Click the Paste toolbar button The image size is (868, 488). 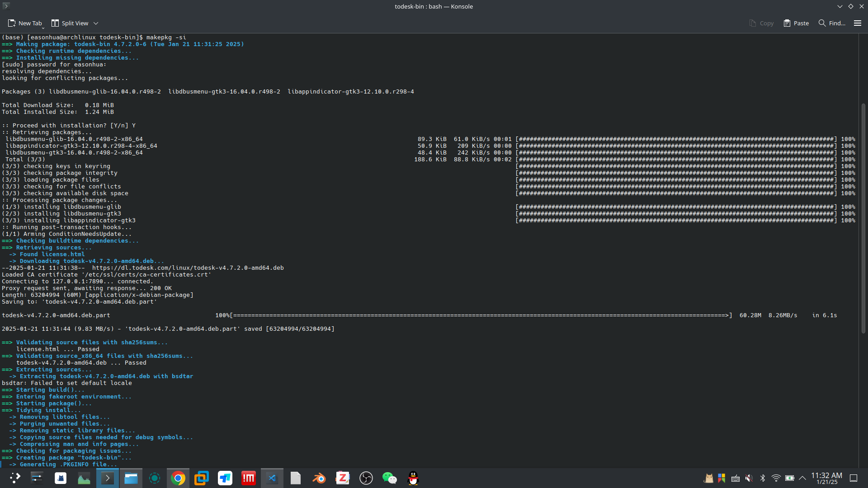tap(797, 23)
